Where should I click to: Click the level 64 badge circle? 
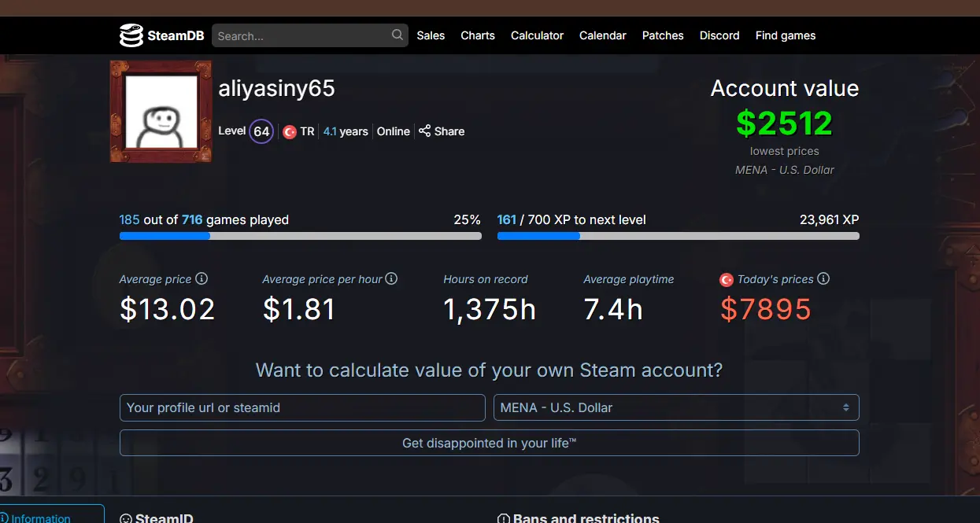[x=261, y=131]
